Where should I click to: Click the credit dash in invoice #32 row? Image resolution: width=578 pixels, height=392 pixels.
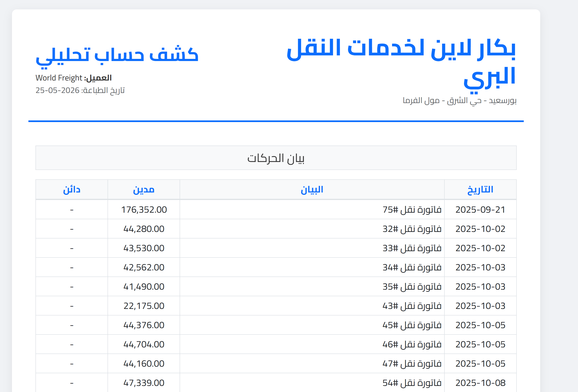tap(72, 229)
